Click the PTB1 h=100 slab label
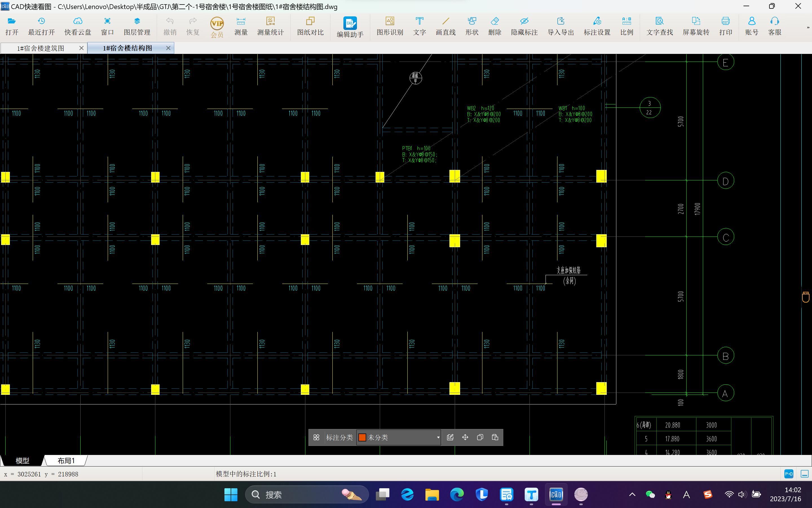Image resolution: width=812 pixels, height=508 pixels. tap(416, 148)
